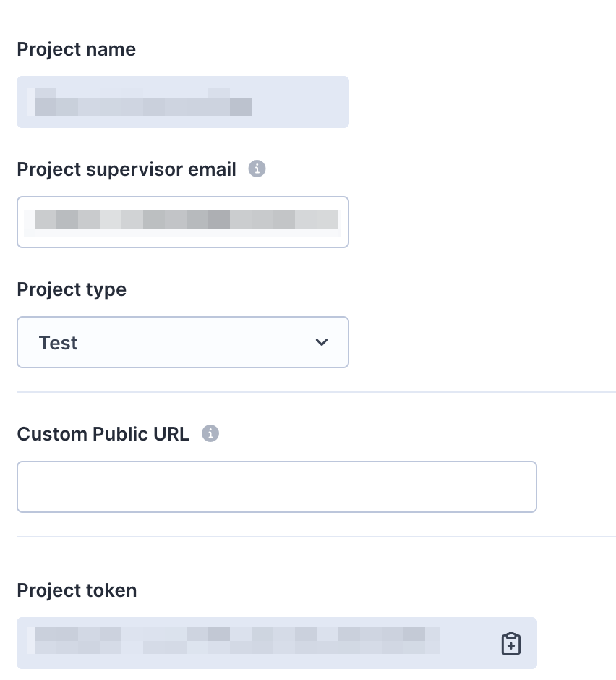Viewport: 616px width, 680px height.
Task: Click the 'Project token' label
Action: [x=77, y=590]
